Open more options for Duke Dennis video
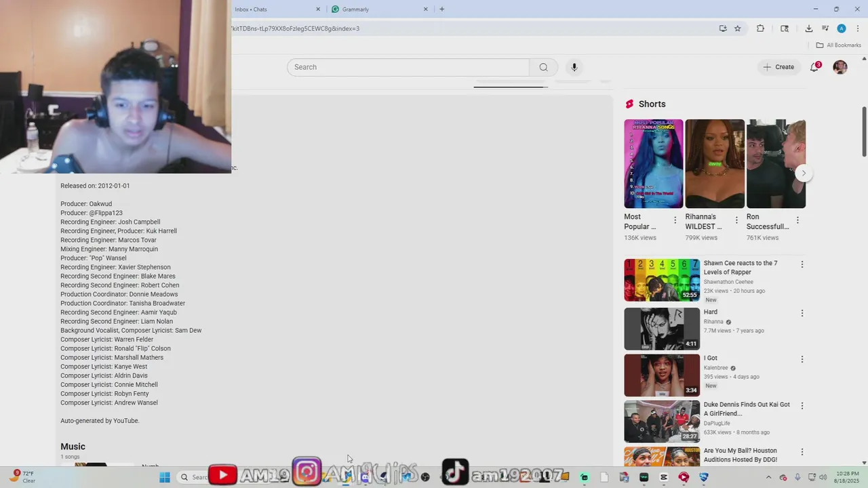The height and width of the screenshot is (488, 868). click(802, 405)
